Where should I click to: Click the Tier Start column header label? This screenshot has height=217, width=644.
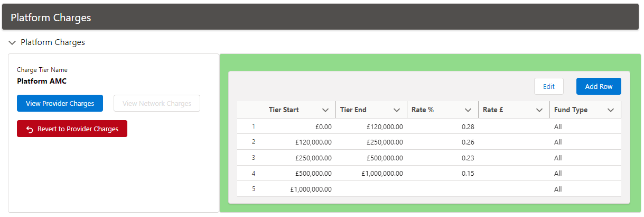coord(284,110)
